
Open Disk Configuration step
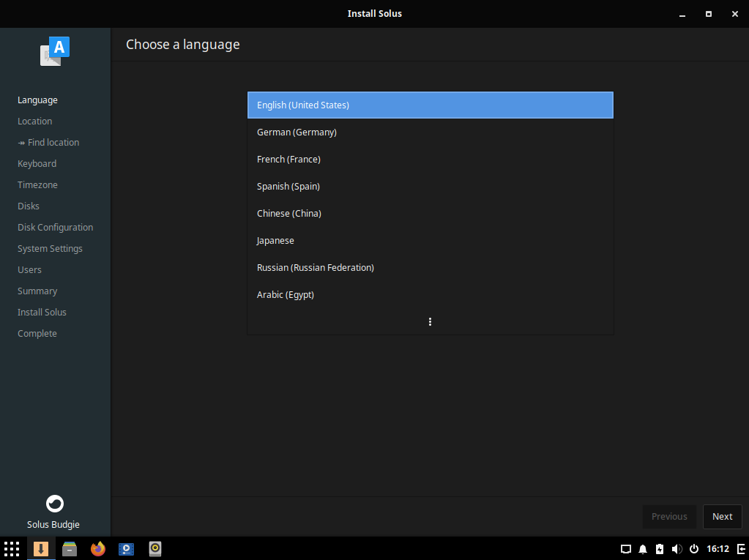pyautogui.click(x=56, y=227)
